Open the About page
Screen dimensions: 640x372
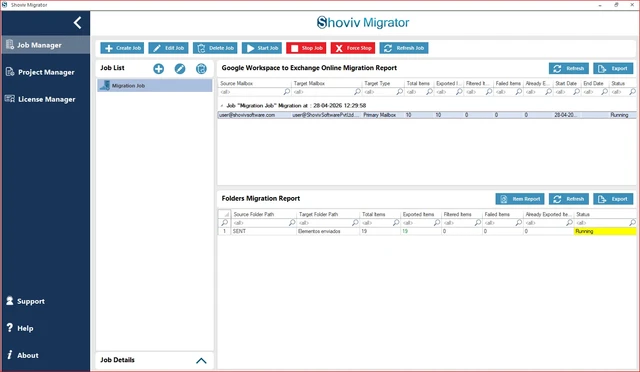(22, 355)
